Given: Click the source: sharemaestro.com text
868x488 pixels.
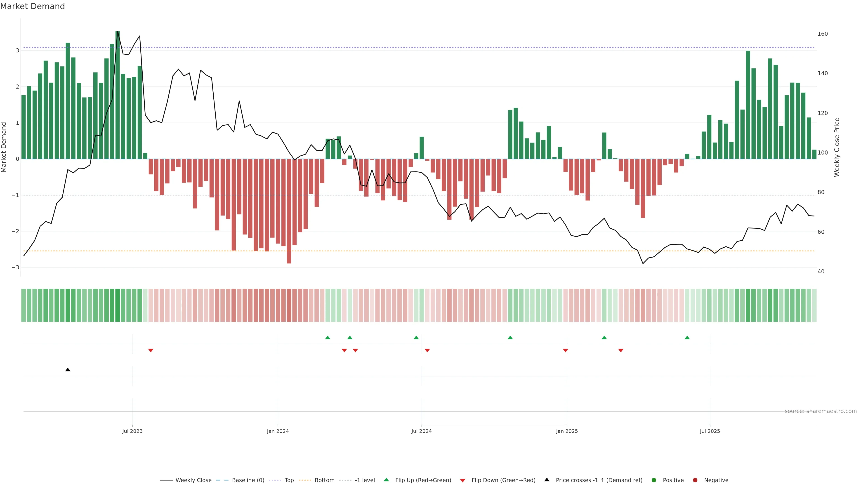Looking at the screenshot, I should pos(821,411).
